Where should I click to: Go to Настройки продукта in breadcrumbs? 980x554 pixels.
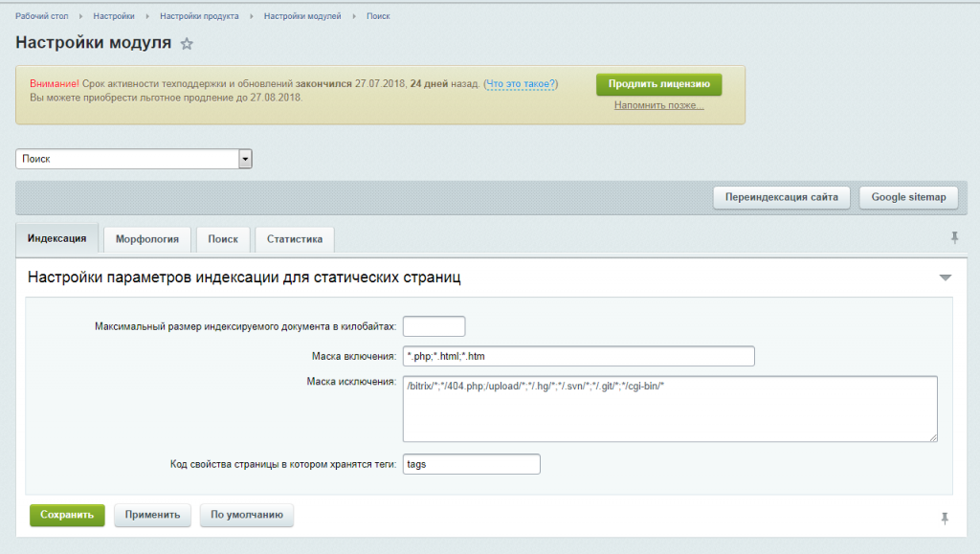tap(199, 16)
